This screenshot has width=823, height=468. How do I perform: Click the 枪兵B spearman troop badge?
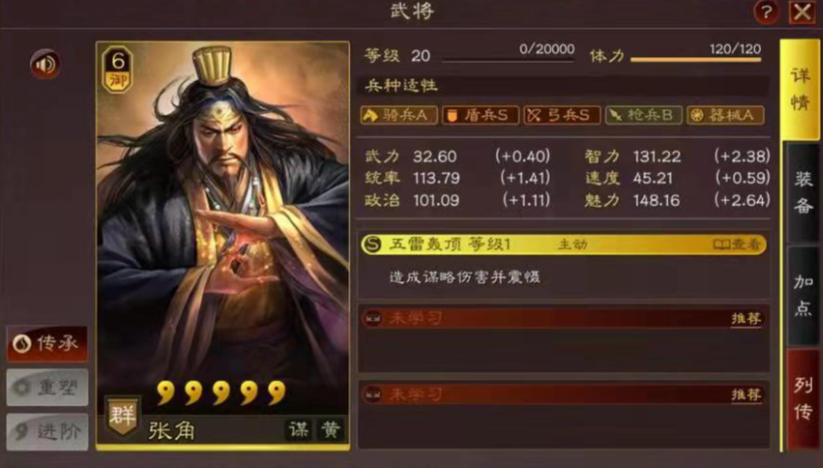[x=643, y=115]
